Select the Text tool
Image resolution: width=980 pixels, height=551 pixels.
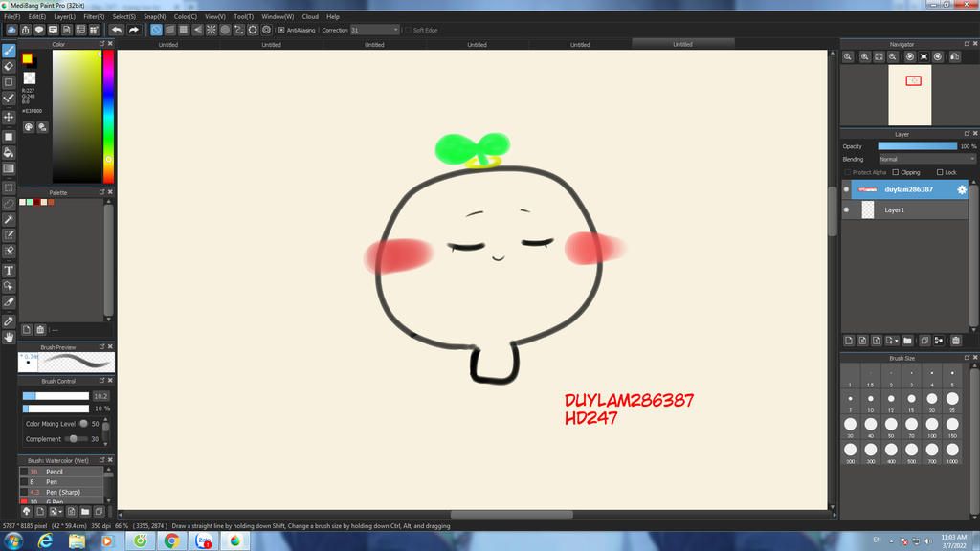9,271
